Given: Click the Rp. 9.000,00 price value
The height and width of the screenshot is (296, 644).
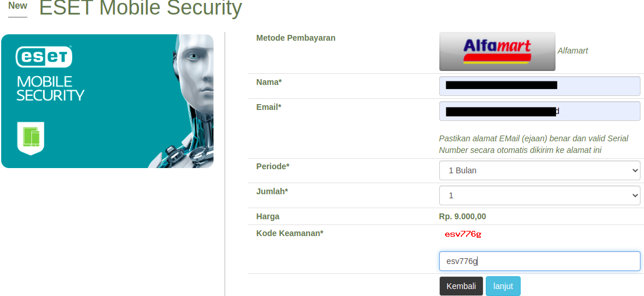Looking at the screenshot, I should (x=462, y=216).
